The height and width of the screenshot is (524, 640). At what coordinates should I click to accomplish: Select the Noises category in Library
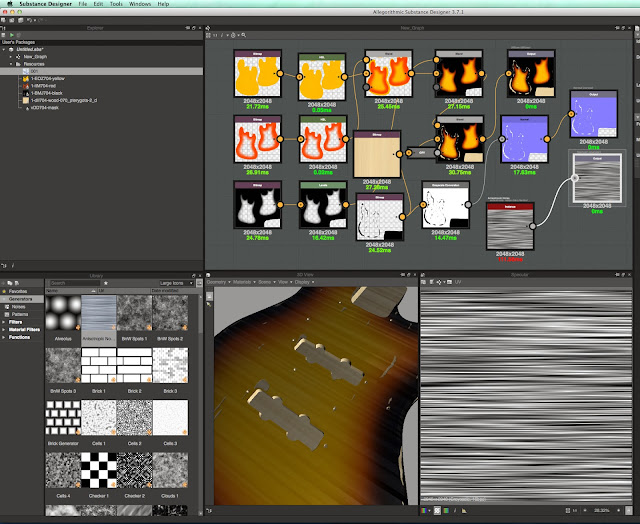(x=17, y=306)
